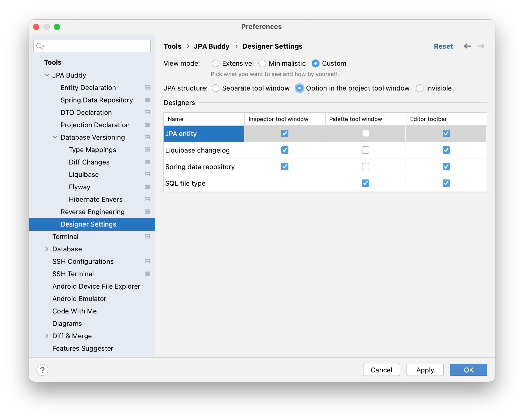Uncheck Editor toolbar for SQL file type

point(446,183)
